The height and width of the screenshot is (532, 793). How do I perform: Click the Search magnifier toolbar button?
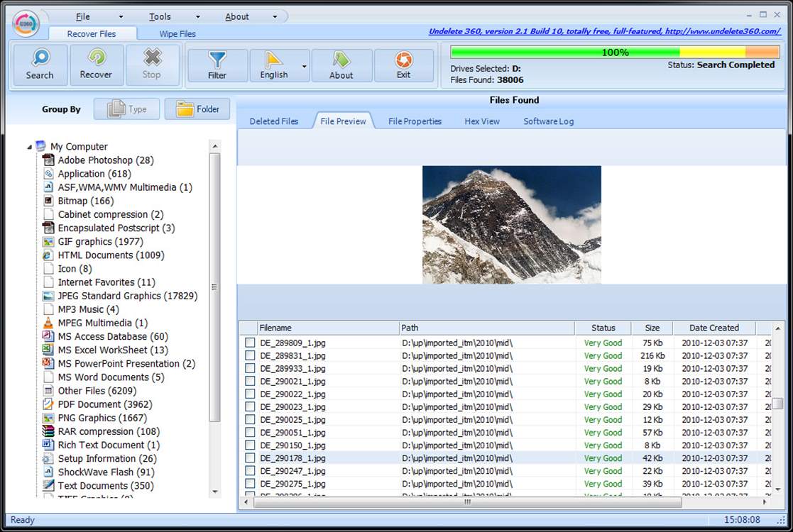click(40, 65)
